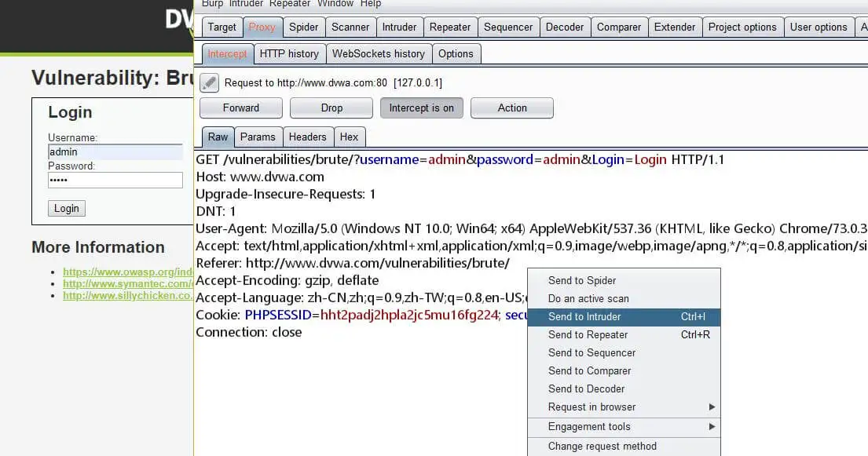Open the Target tab
The width and height of the screenshot is (868, 456).
[222, 27]
